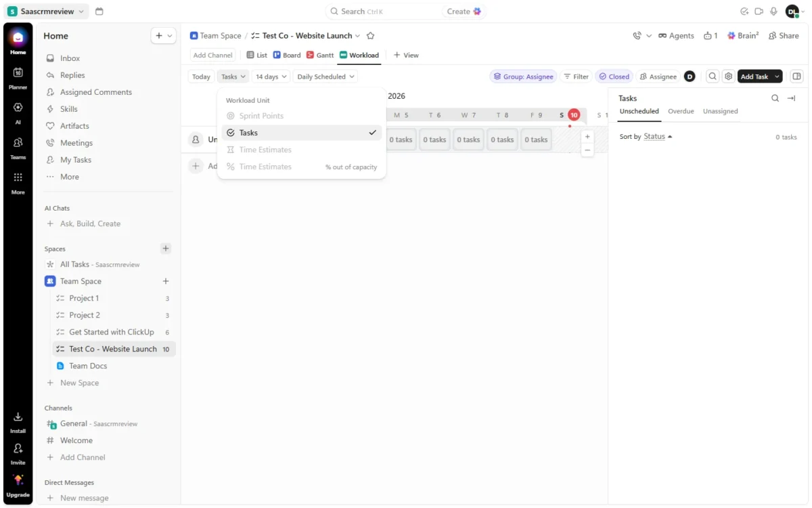Open the calendar icon in top bar
This screenshot has width=812, height=508.
(99, 12)
